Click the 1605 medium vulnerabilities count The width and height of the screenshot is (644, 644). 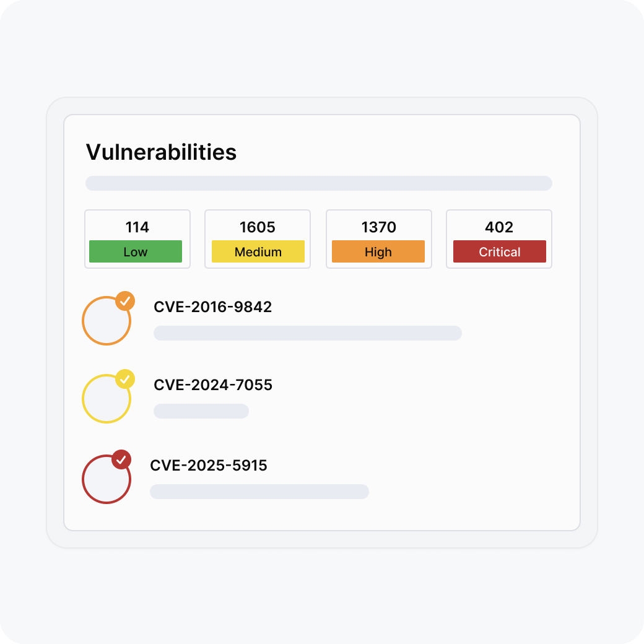click(x=258, y=227)
